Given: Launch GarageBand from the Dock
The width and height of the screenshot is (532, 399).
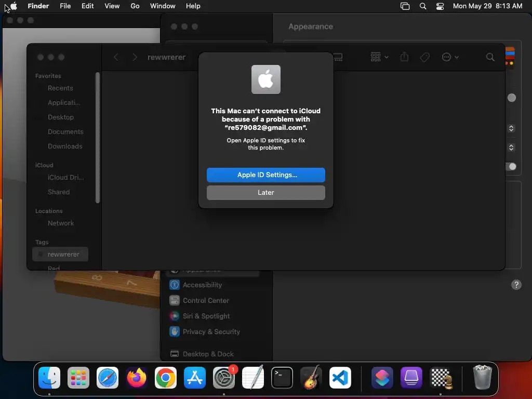Looking at the screenshot, I should tap(311, 378).
